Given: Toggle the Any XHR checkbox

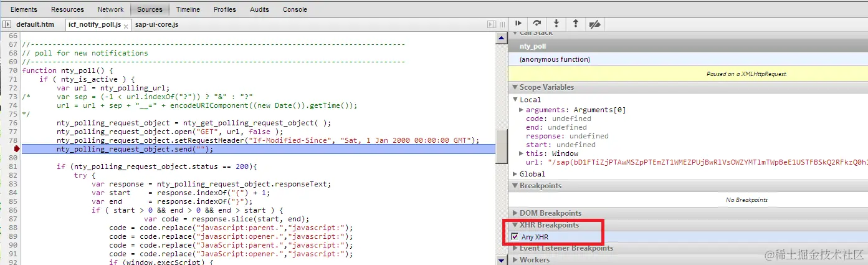Looking at the screenshot, I should (515, 237).
